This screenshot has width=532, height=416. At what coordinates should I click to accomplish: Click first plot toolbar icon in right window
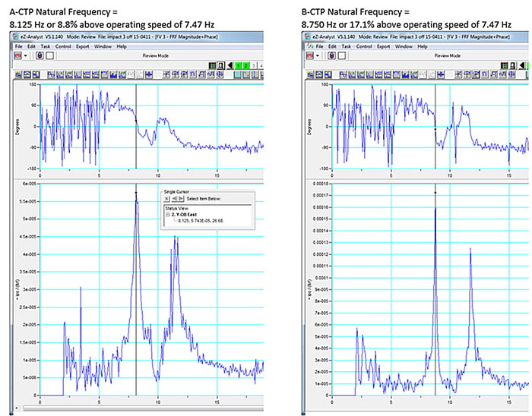(x=310, y=75)
